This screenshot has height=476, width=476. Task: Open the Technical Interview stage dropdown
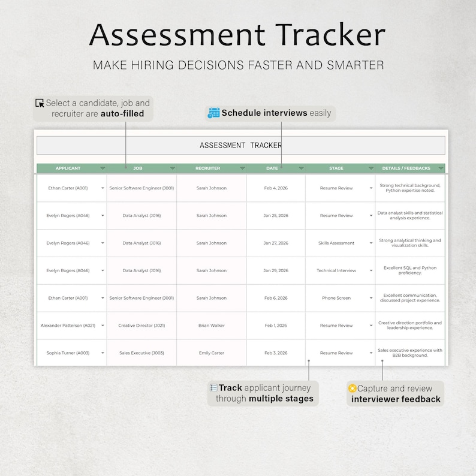click(x=371, y=270)
